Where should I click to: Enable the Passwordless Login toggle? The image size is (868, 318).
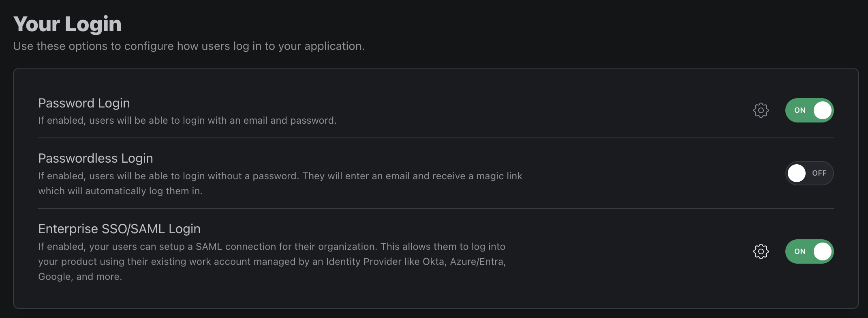click(x=809, y=173)
